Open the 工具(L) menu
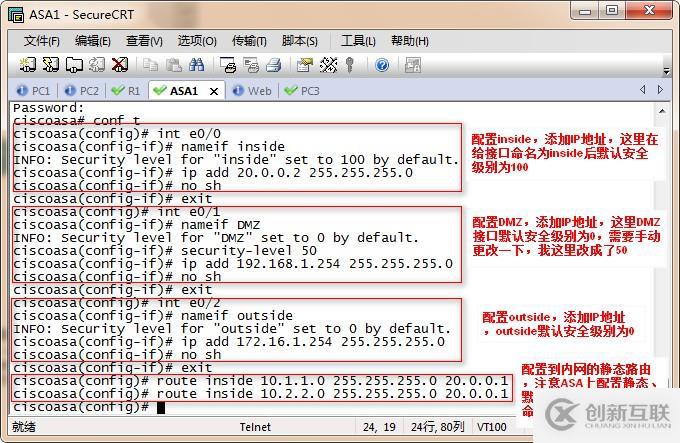This screenshot has width=680, height=443. point(358,41)
